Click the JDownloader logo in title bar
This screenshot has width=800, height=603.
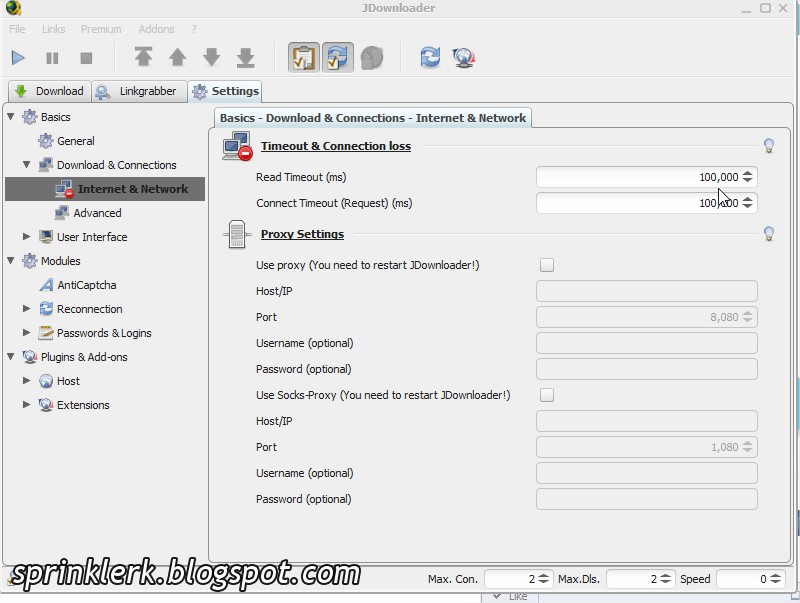pyautogui.click(x=12, y=8)
